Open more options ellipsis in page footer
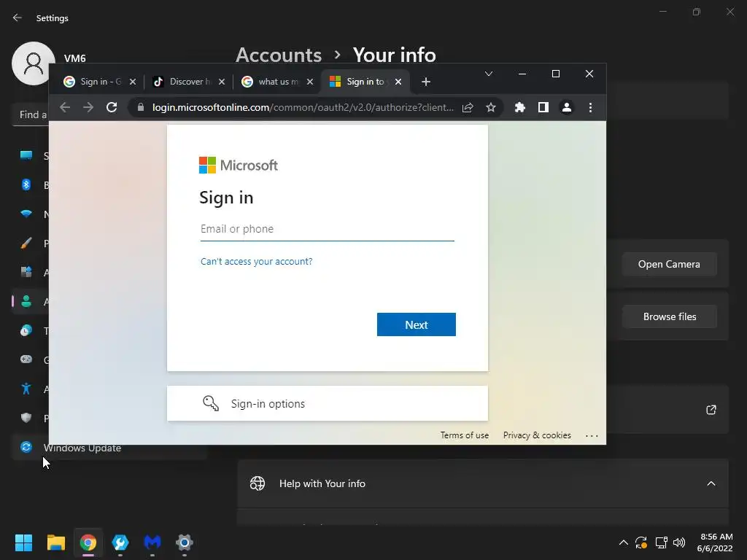Viewport: 747px width, 560px height. pos(592,436)
